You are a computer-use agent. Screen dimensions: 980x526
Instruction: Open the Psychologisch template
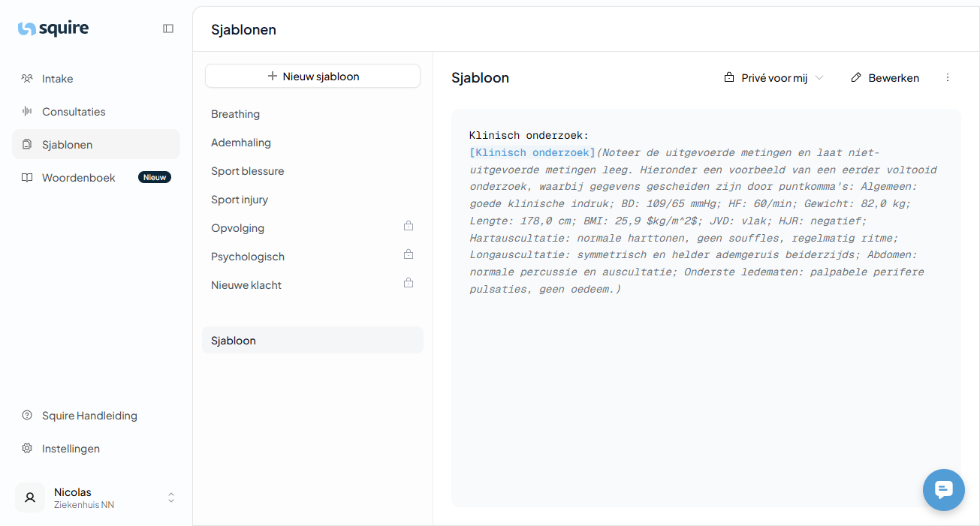click(312, 257)
